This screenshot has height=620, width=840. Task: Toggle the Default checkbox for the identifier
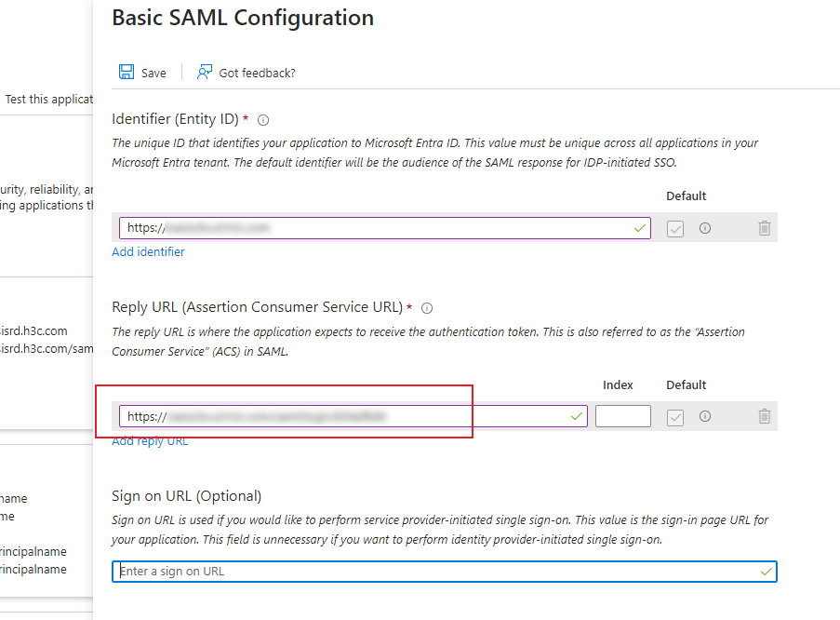coord(675,229)
